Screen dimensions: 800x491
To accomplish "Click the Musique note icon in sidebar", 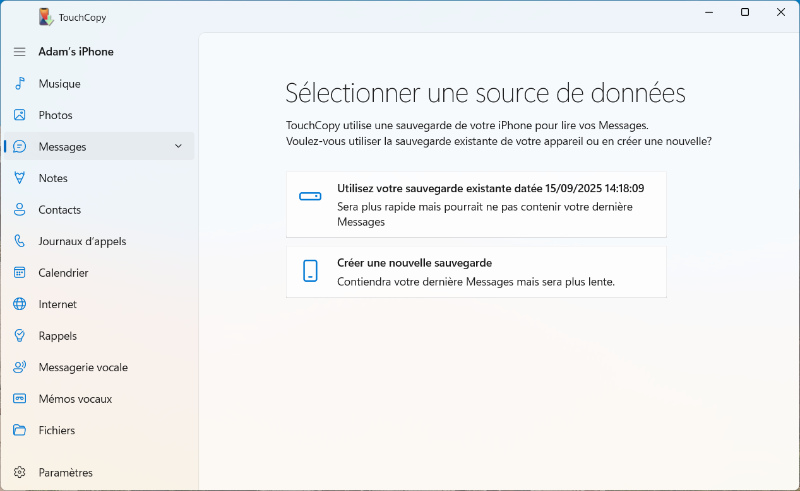I will 19,84.
